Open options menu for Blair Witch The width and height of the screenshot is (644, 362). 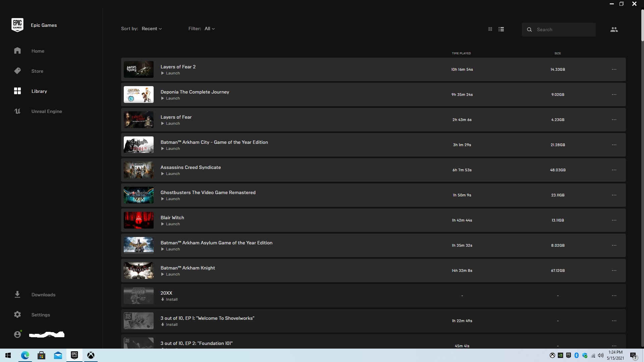(x=614, y=220)
